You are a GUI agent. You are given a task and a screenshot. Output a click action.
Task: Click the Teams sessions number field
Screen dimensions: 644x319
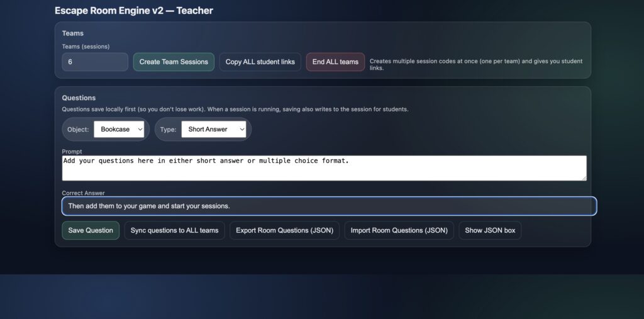pyautogui.click(x=95, y=62)
